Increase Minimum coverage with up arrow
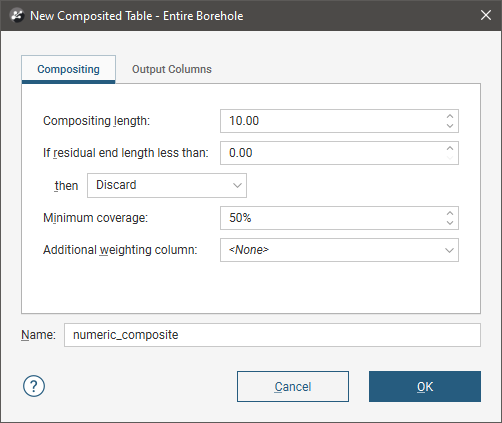This screenshot has width=502, height=423. [450, 213]
